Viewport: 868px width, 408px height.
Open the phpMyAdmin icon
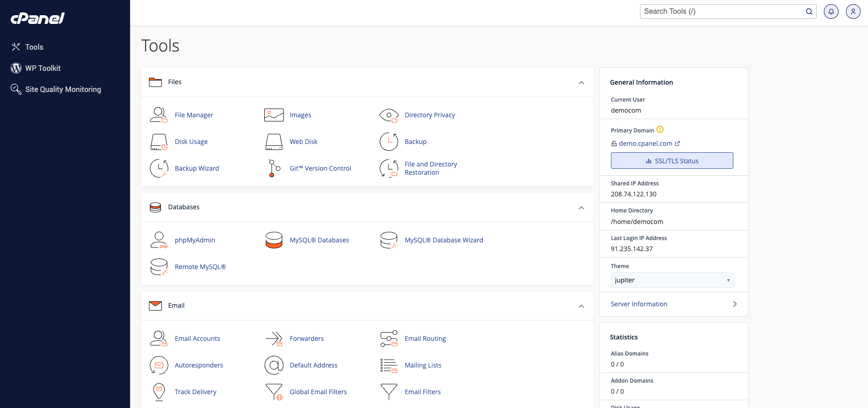(x=159, y=240)
